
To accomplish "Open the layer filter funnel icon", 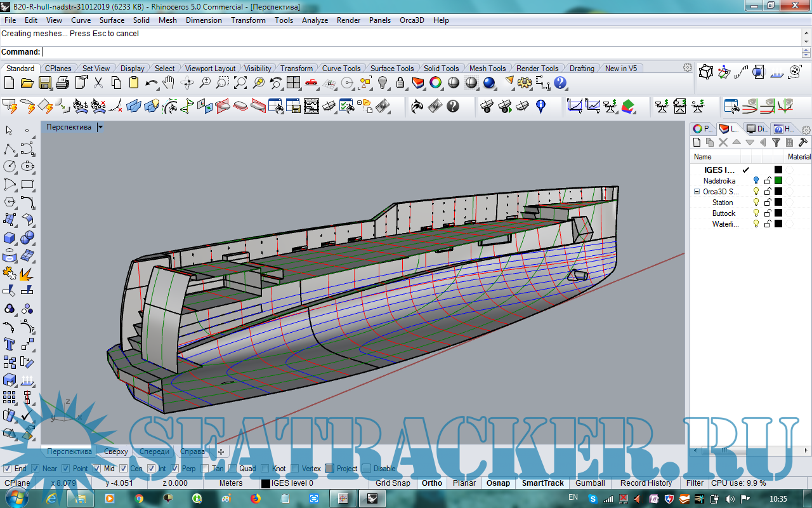I will point(776,142).
